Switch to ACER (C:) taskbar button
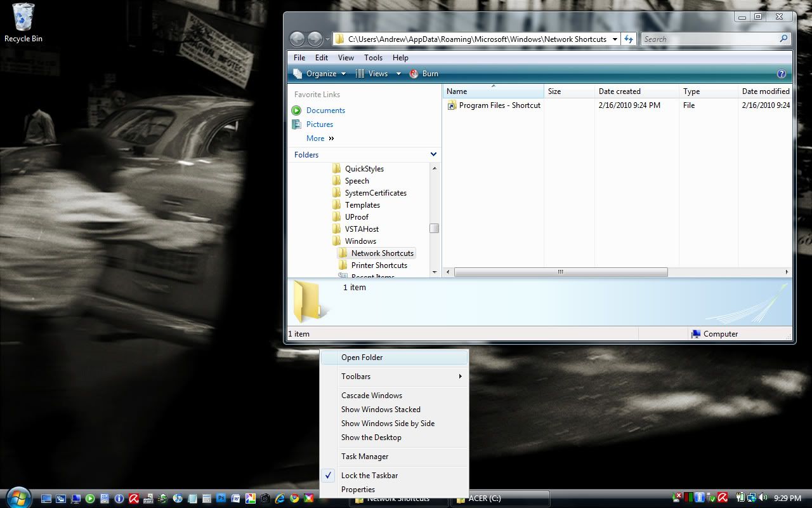The height and width of the screenshot is (508, 812). pos(500,499)
